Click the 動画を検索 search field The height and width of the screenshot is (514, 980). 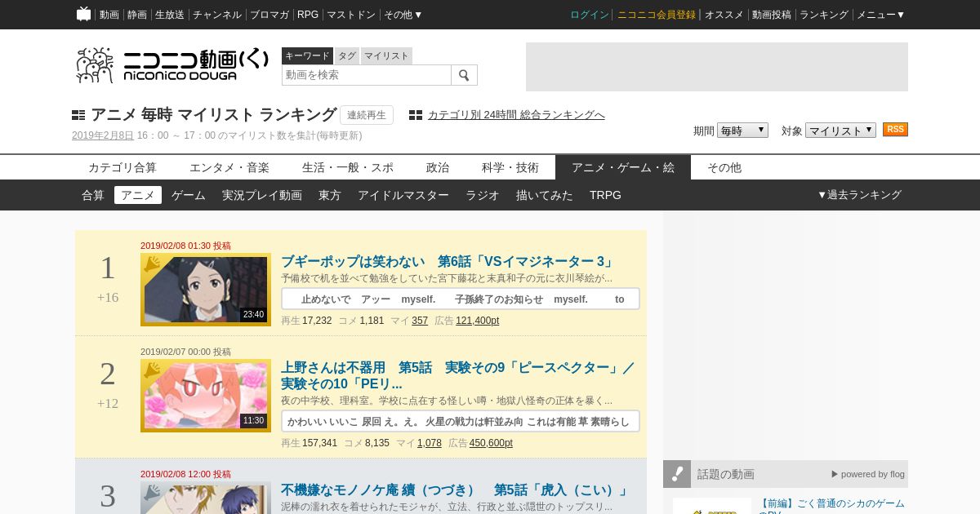tap(367, 75)
